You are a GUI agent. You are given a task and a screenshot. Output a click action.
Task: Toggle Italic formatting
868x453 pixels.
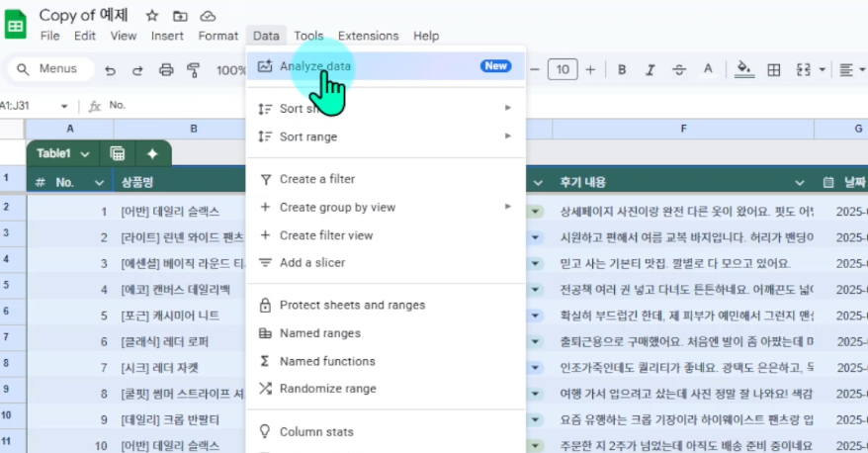coord(650,69)
